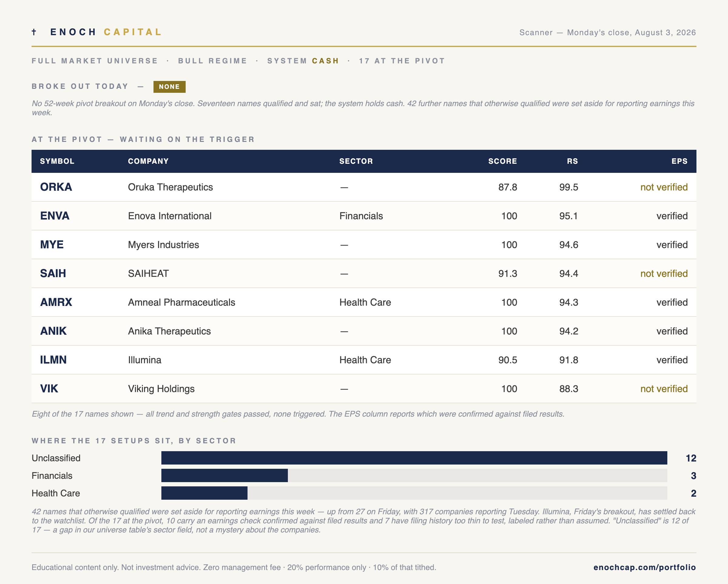Image resolution: width=728 pixels, height=584 pixels.
Task: Click SAIH's RS value 94.4
Action: click(x=569, y=274)
